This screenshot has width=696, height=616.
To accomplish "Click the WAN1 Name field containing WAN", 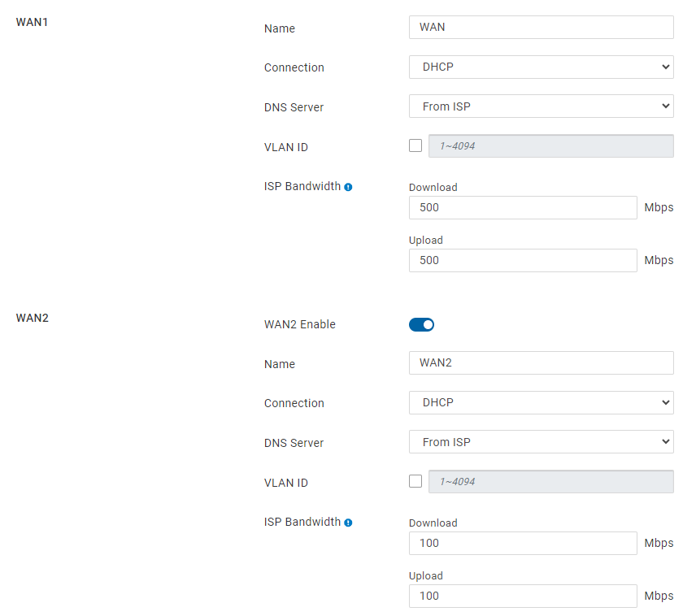I will 541,28.
